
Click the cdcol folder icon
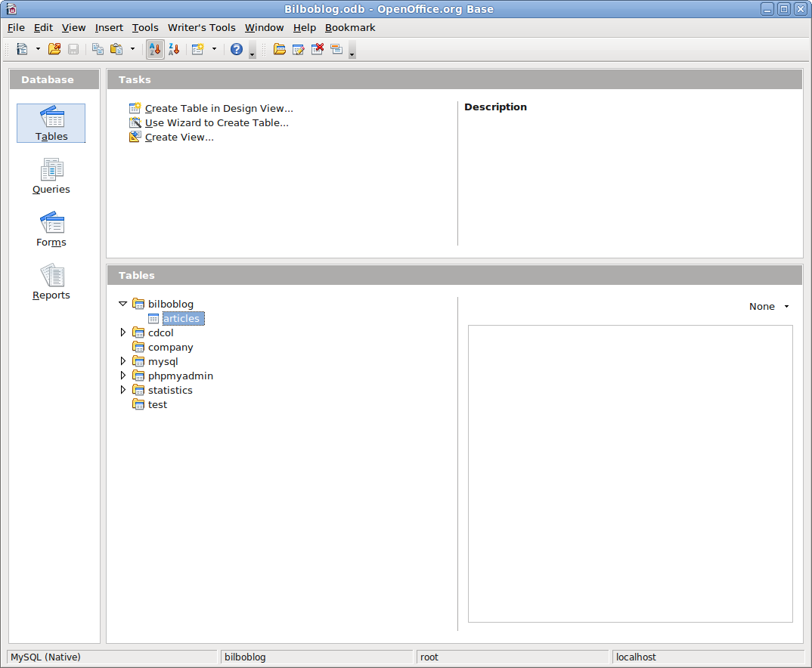pos(138,332)
